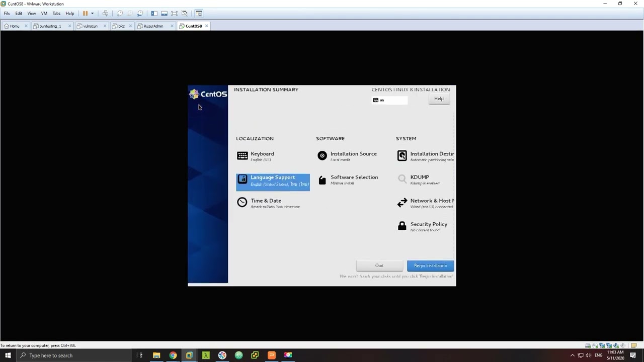Open KDUMP configuration

[419, 180]
